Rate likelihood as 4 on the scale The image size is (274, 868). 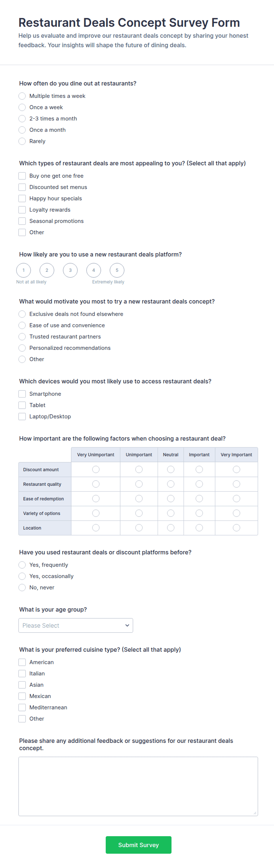click(93, 270)
